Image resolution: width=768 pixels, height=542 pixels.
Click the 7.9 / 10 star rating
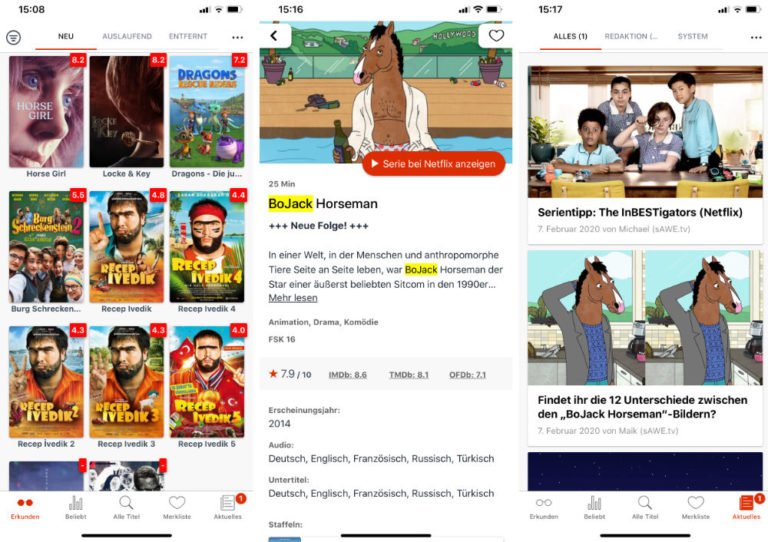[x=290, y=374]
